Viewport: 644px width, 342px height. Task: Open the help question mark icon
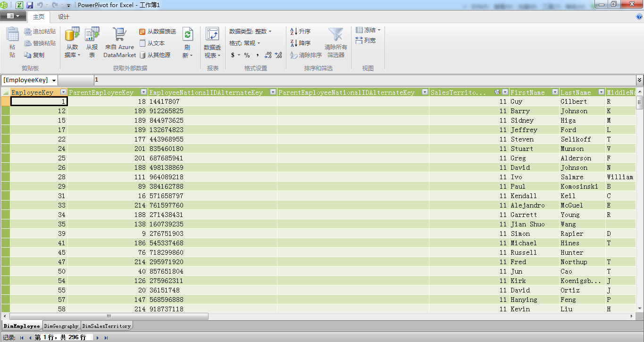click(x=639, y=17)
